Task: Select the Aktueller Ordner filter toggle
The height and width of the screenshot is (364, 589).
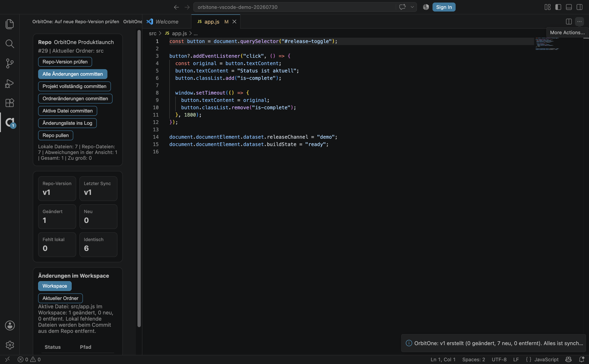Action: 60,298
